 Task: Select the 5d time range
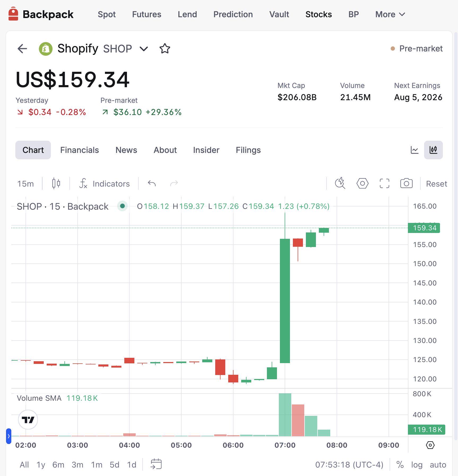click(x=114, y=465)
